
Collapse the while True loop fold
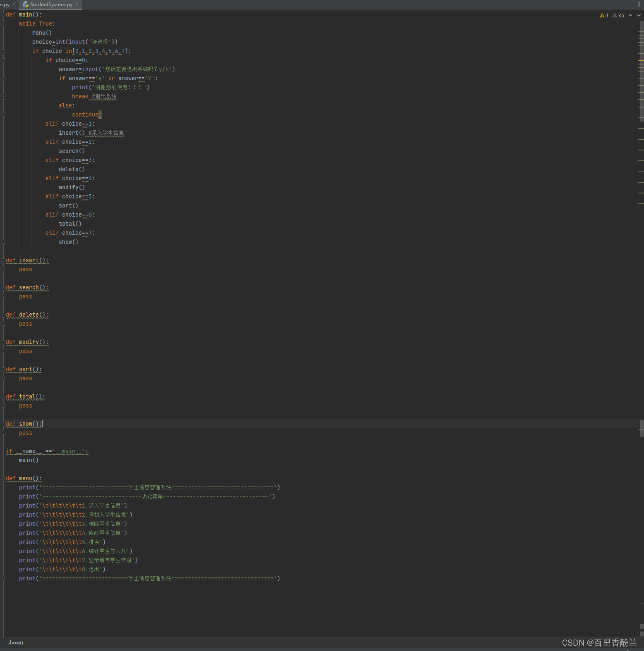[3, 24]
